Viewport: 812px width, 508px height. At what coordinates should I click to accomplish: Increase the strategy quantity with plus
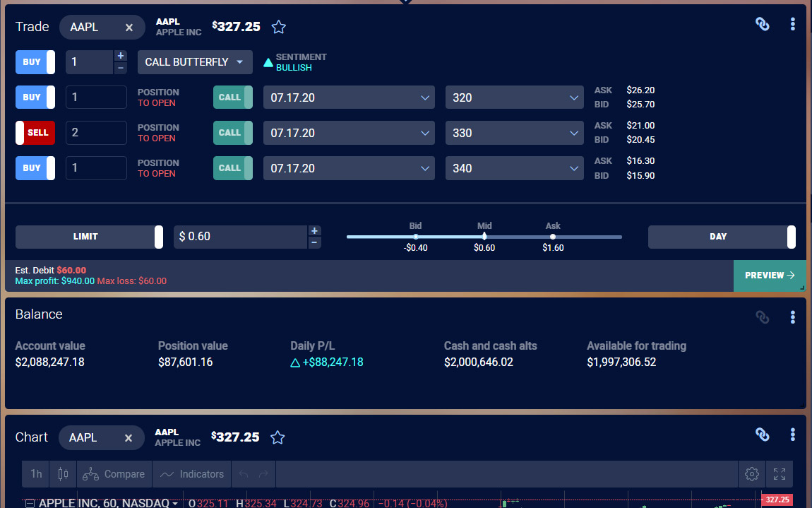pos(121,56)
